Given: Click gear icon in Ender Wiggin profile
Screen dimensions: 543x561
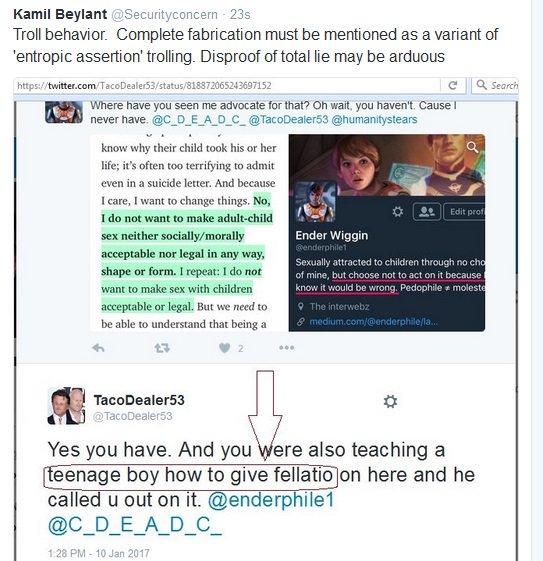Looking at the screenshot, I should point(397,212).
